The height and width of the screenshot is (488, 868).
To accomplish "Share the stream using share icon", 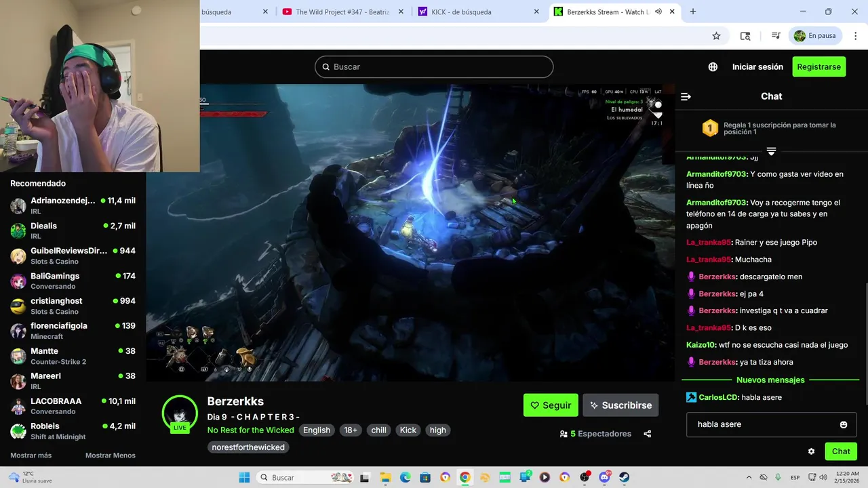I will pos(647,434).
